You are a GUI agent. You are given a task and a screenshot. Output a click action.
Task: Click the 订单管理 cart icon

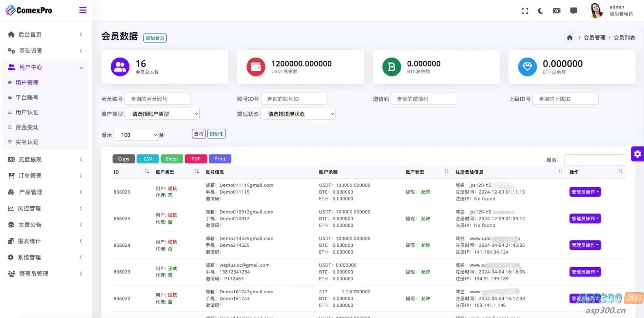coord(11,176)
